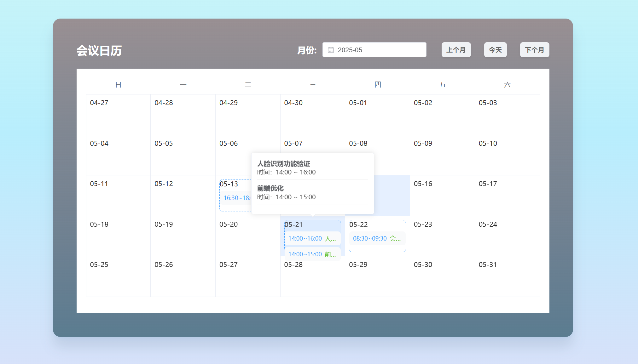The width and height of the screenshot is (638, 364).
Task: Select the 14:00~15:00 meeting entry
Action: click(x=312, y=254)
